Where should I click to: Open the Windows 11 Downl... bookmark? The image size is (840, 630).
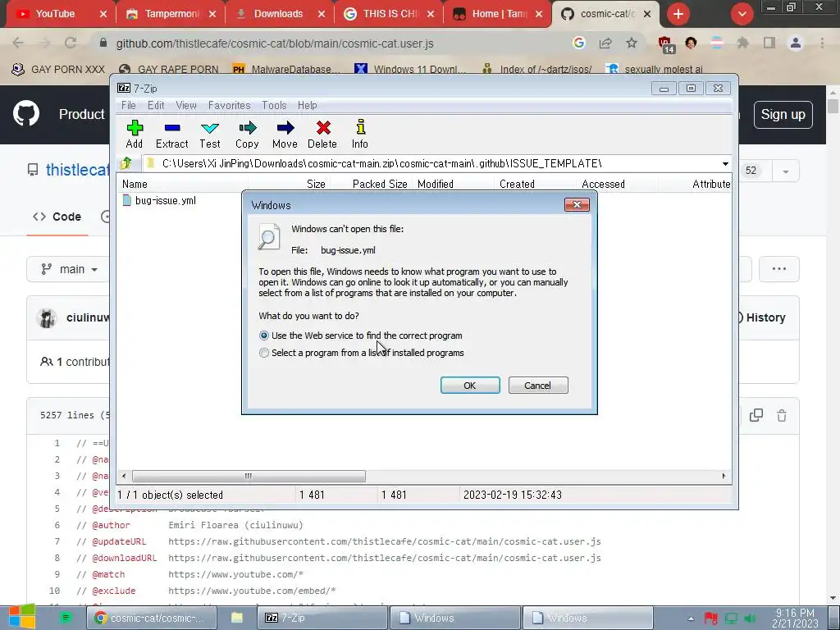[x=410, y=69]
